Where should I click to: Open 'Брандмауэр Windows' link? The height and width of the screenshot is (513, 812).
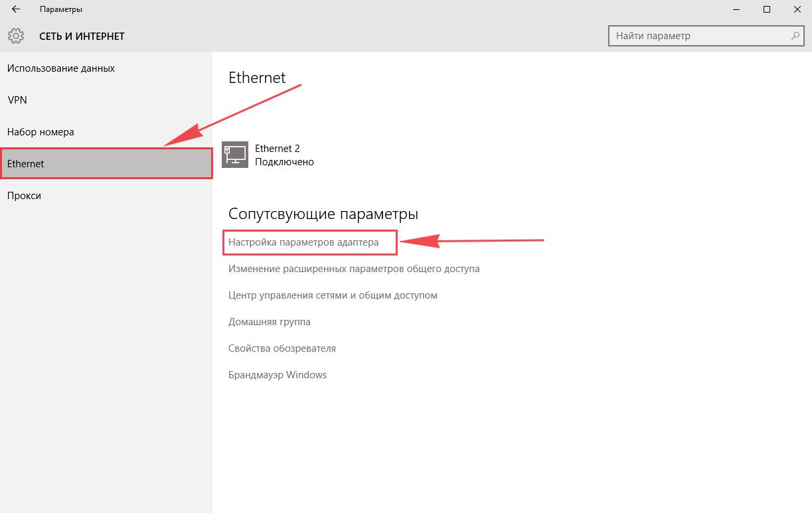(278, 375)
